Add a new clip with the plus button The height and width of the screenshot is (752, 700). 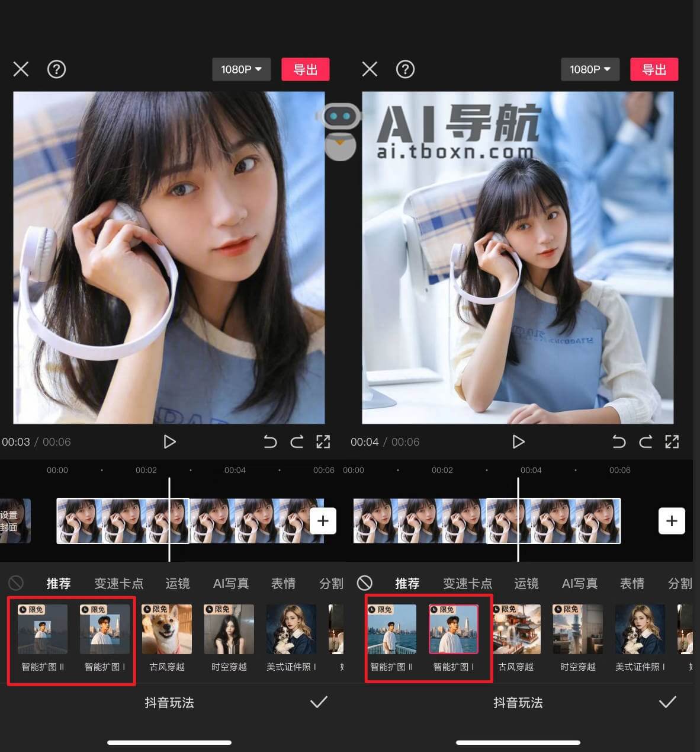point(323,521)
